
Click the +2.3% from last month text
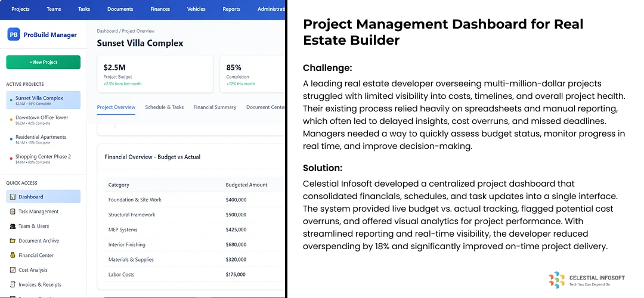[x=122, y=83]
